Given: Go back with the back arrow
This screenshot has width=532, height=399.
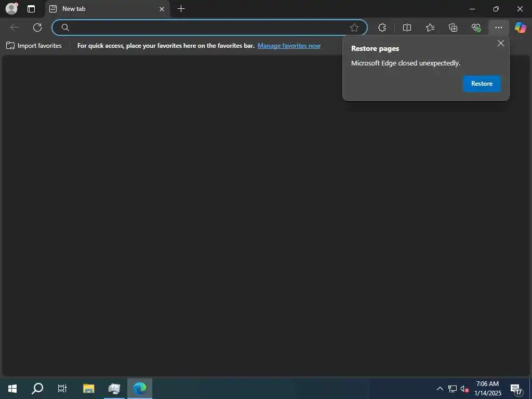Looking at the screenshot, I should pyautogui.click(x=15, y=28).
